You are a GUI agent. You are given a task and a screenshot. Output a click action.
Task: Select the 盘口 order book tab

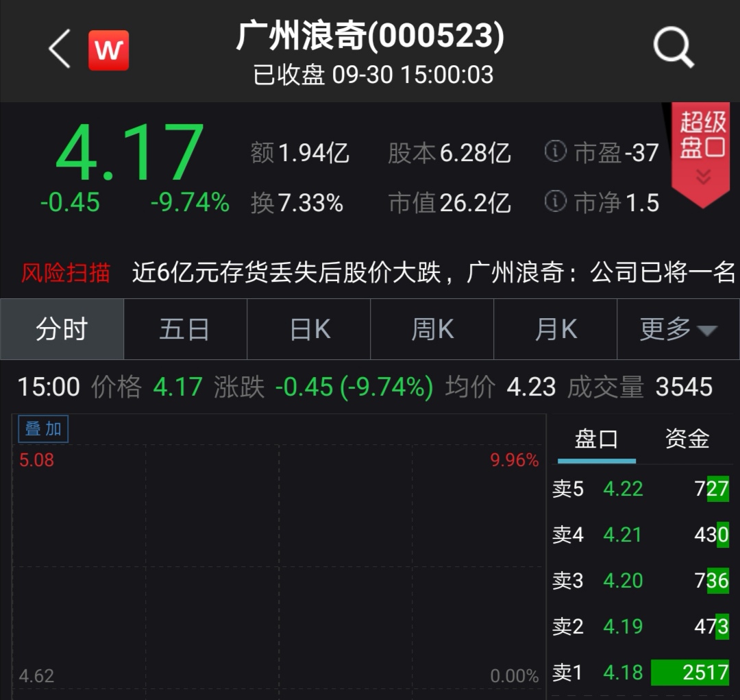click(x=597, y=437)
